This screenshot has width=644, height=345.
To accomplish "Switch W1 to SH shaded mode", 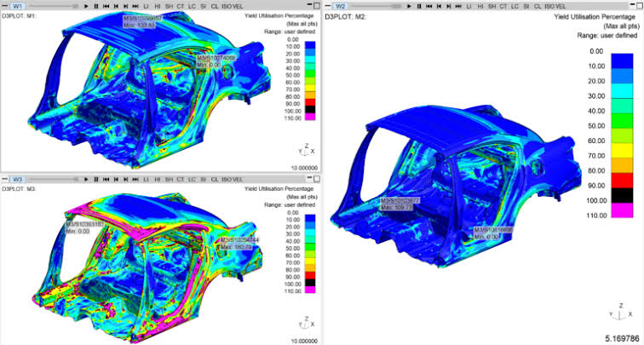I will [169, 6].
